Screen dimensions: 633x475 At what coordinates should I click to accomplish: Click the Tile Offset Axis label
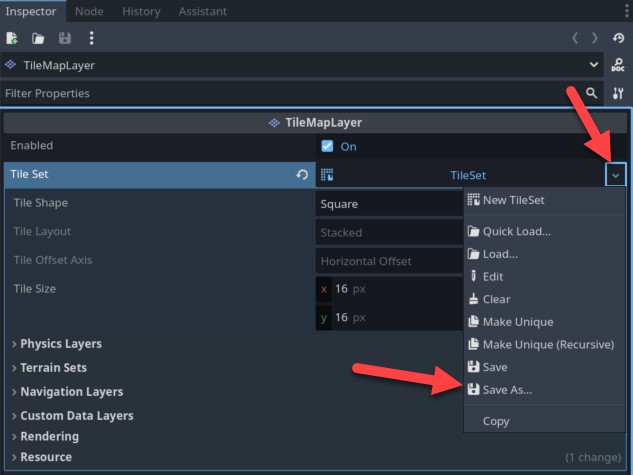tap(53, 260)
